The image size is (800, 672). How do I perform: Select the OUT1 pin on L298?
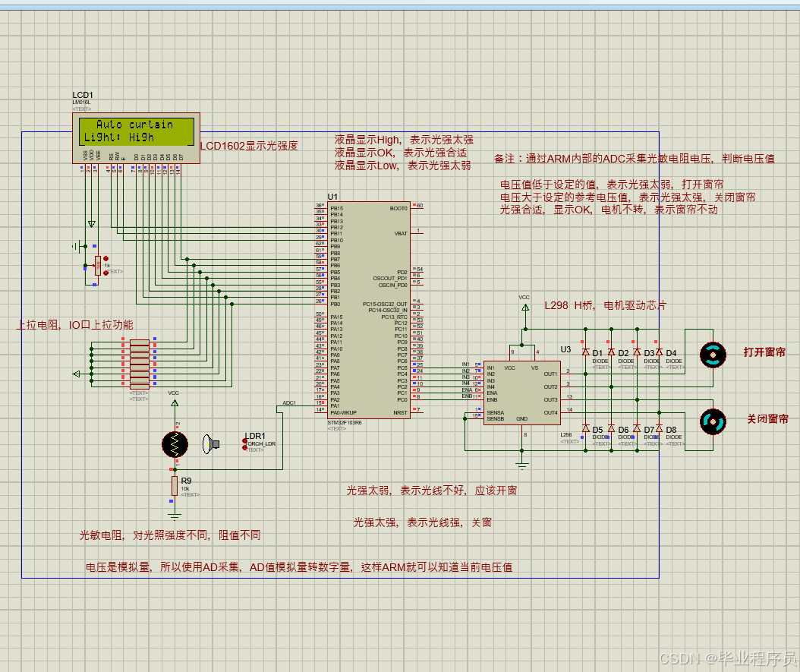[550, 374]
